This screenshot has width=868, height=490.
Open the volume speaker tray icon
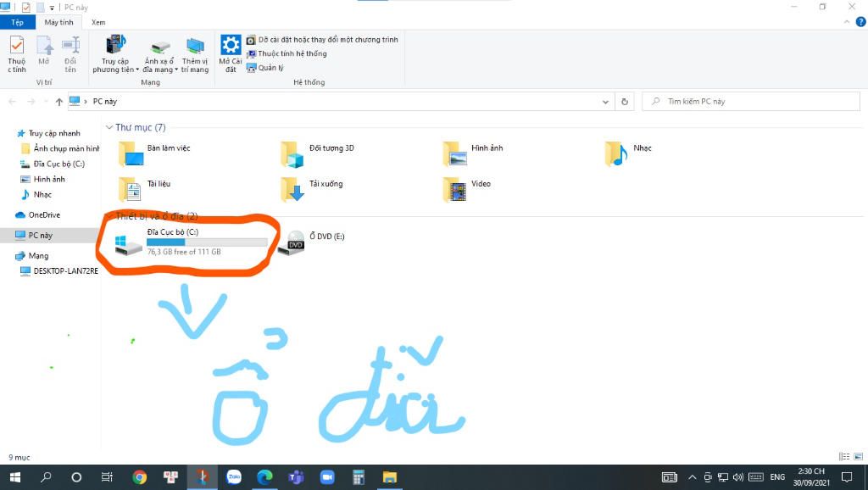(738, 477)
